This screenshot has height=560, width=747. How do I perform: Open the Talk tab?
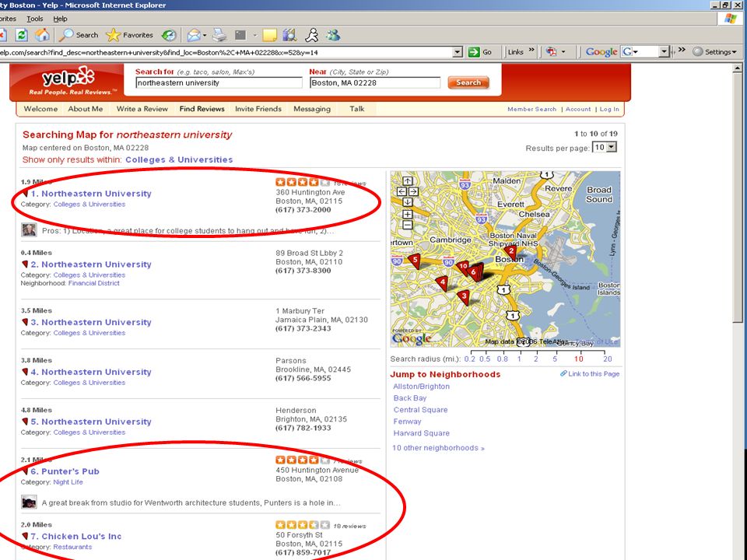pos(357,109)
